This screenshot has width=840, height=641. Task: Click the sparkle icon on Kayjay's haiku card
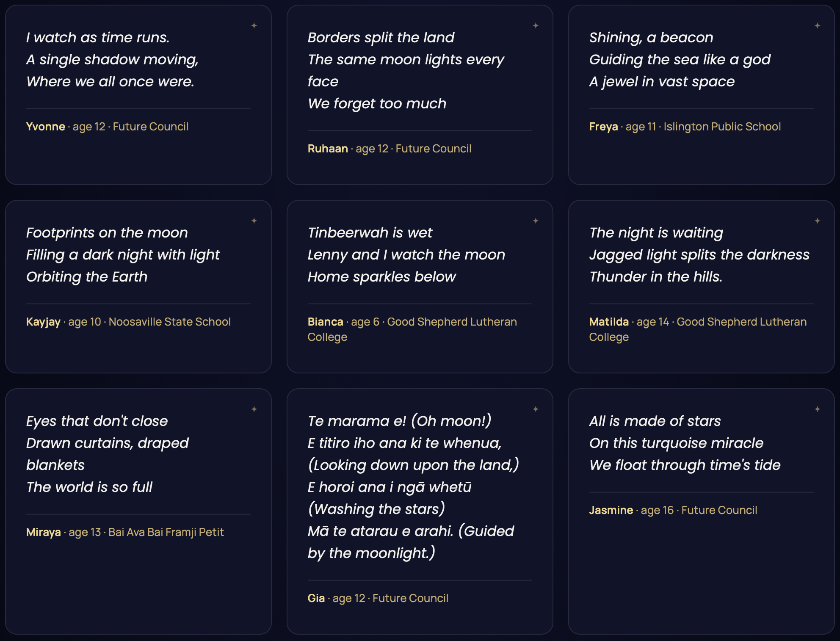254,221
